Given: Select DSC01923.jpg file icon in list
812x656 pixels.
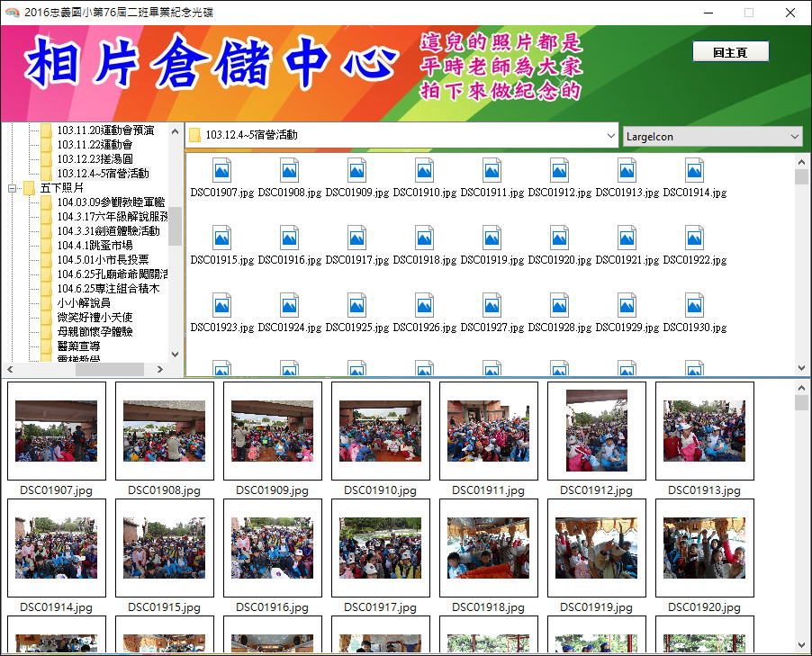Looking at the screenshot, I should (222, 305).
